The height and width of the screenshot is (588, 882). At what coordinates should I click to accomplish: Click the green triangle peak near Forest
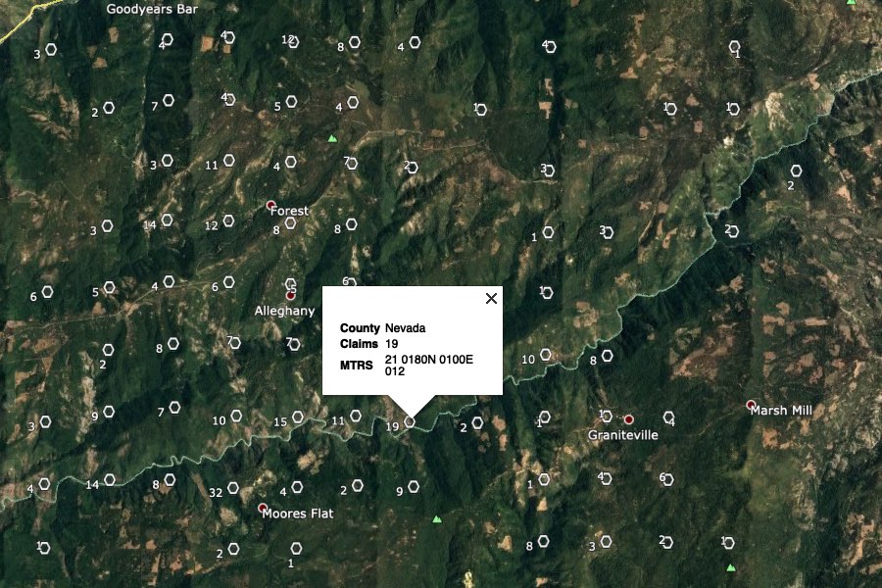click(332, 138)
